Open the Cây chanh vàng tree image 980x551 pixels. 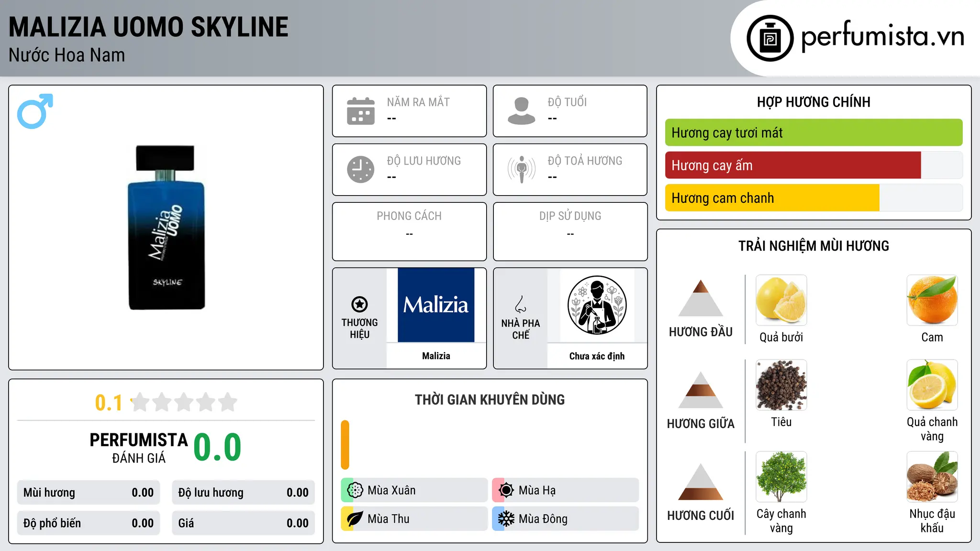(781, 477)
